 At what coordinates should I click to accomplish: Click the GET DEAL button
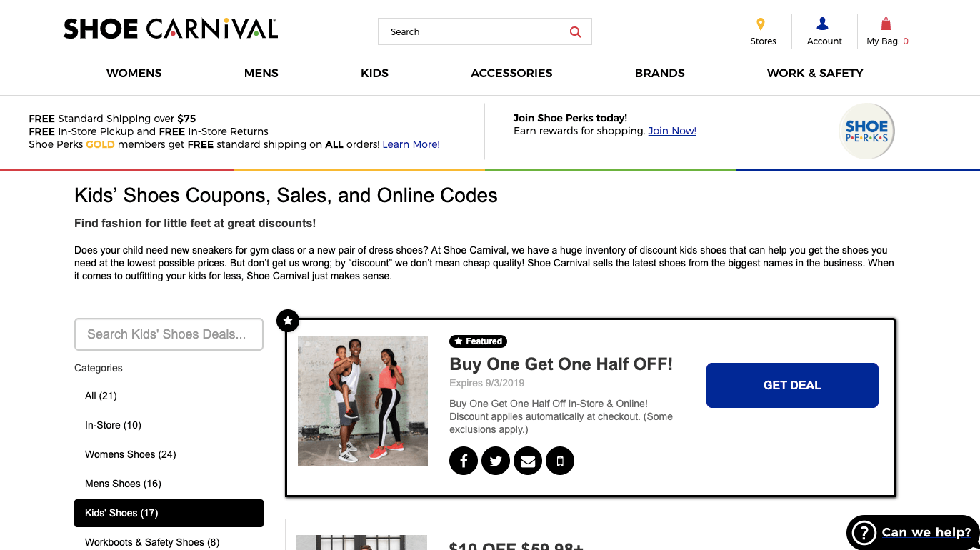click(x=792, y=385)
